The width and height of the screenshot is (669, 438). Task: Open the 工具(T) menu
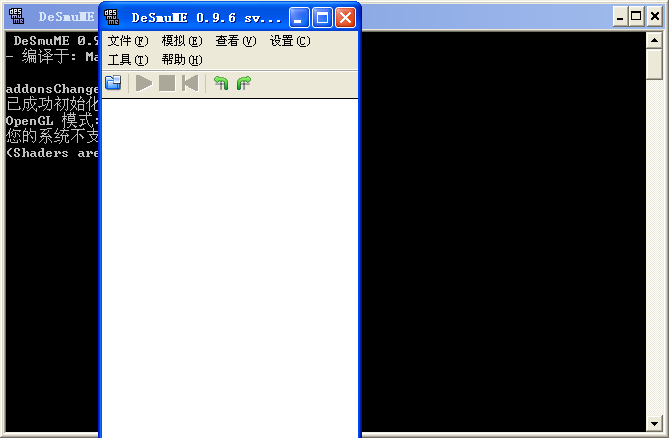128,60
